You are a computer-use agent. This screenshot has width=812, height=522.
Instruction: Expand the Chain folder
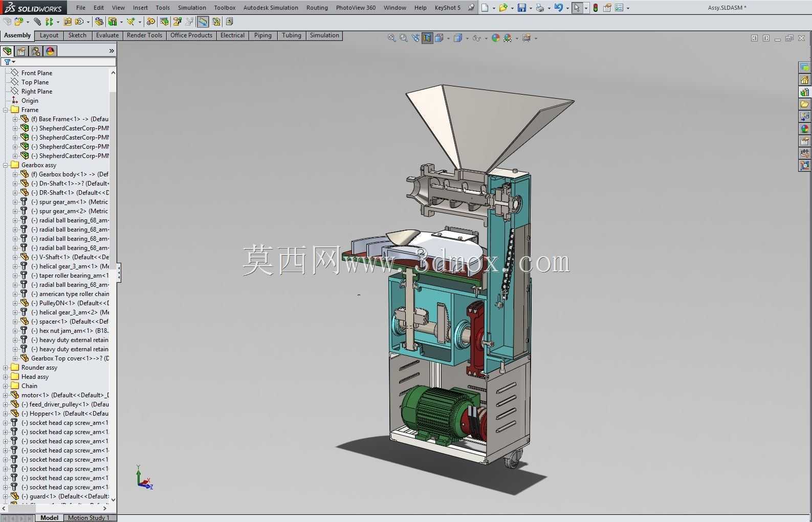pyautogui.click(x=6, y=386)
